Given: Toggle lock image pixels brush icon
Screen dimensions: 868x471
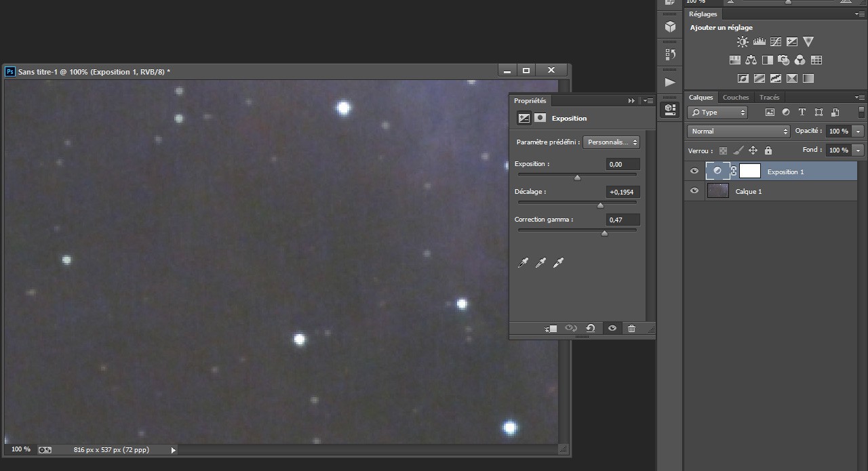Looking at the screenshot, I should pos(738,150).
